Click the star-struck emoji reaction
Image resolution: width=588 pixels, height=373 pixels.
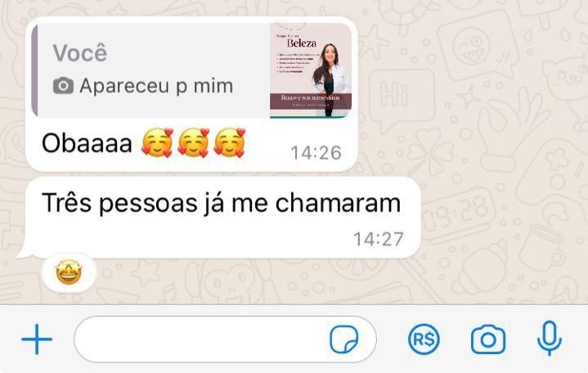click(69, 272)
